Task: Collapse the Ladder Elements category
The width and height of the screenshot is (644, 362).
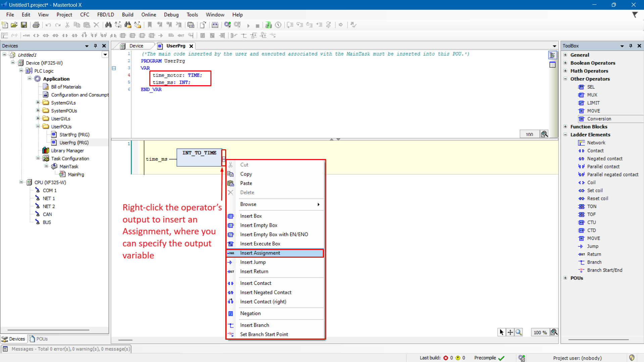Action: click(x=565, y=135)
